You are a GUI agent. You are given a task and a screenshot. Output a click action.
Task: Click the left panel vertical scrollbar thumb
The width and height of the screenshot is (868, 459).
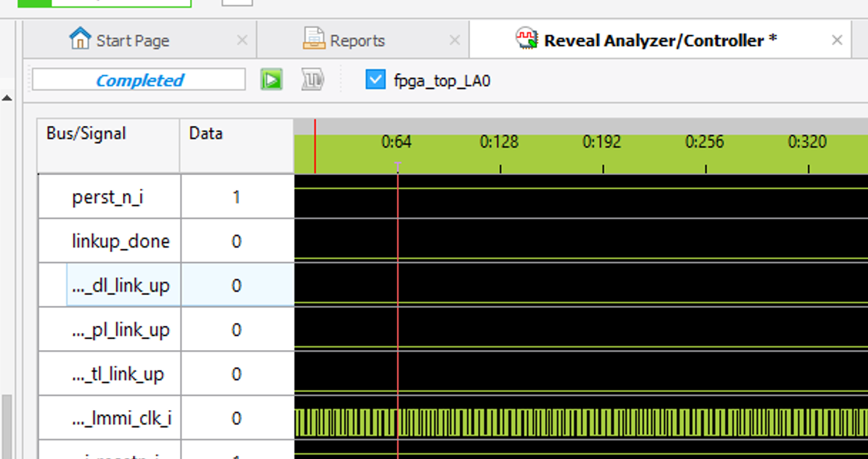(x=7, y=426)
